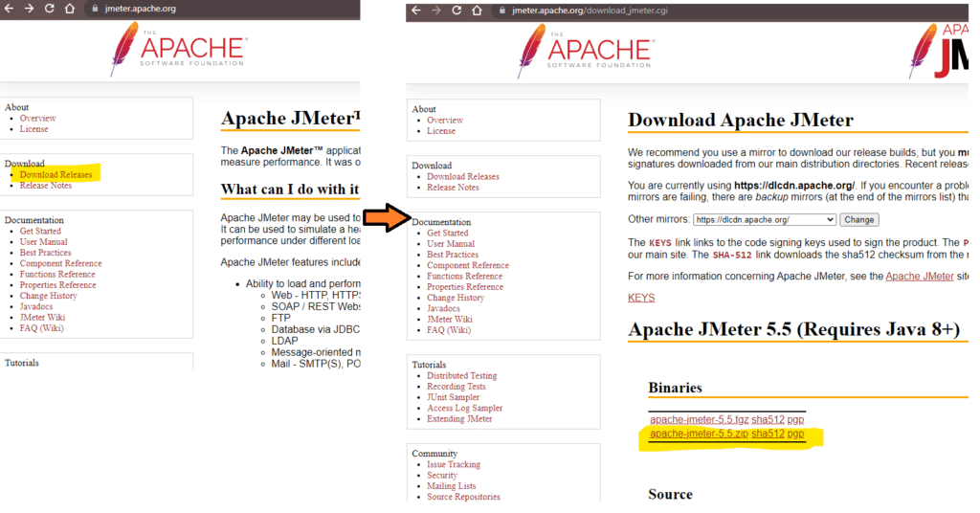The width and height of the screenshot is (980, 513).
Task: Click back arrow in left browser window
Action: pyautogui.click(x=9, y=9)
